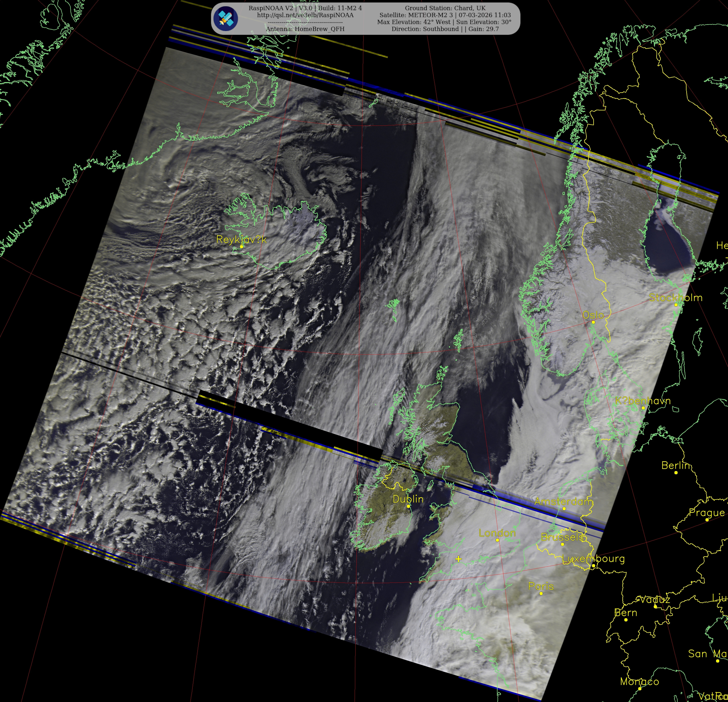Viewport: 728px width, 702px height.
Task: Click the Paris city marker dot
Action: tap(541, 594)
